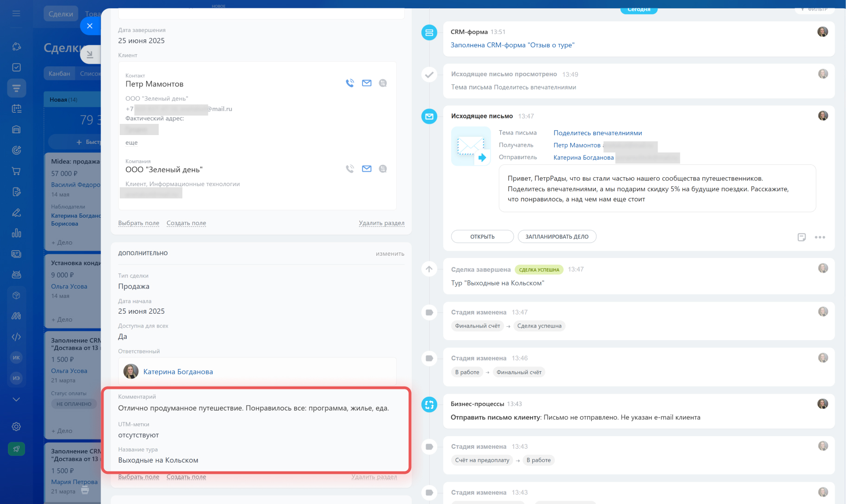Viewport: 846px width, 504px height.
Task: Click 'Выбрать поле' under ДОПОЛНИТЕЛЬНО section
Action: [139, 477]
